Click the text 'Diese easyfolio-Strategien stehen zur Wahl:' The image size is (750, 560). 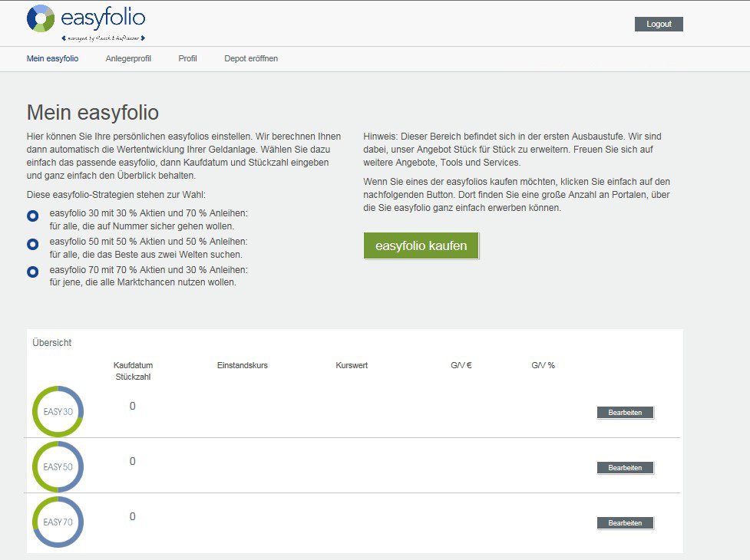click(x=116, y=195)
